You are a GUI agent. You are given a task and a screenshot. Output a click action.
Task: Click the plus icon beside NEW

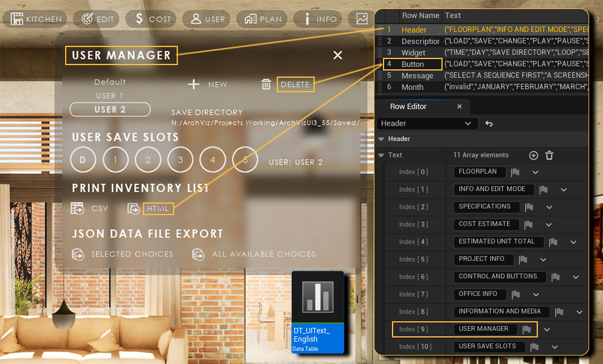(194, 84)
